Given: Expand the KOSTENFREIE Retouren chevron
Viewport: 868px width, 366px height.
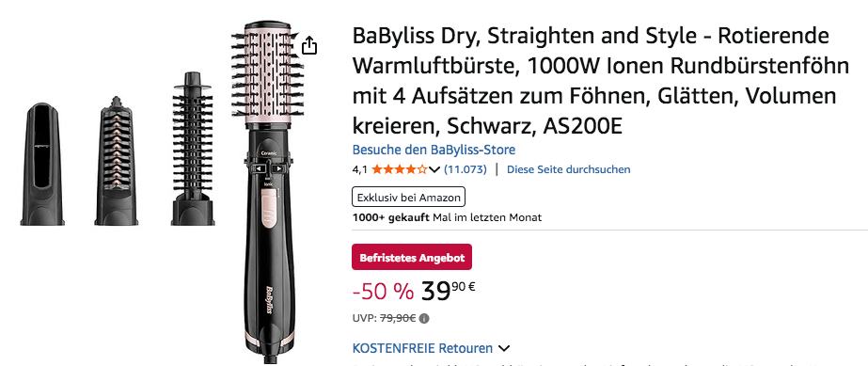Looking at the screenshot, I should point(504,349).
